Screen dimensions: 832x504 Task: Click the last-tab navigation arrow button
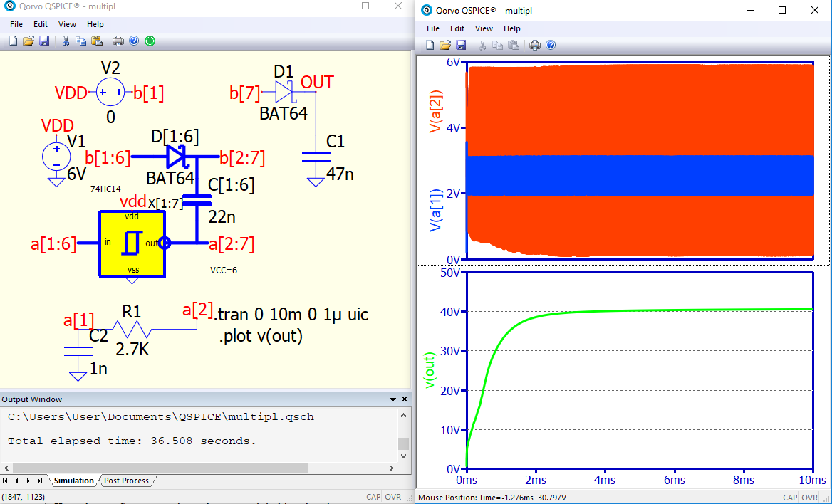[40, 481]
